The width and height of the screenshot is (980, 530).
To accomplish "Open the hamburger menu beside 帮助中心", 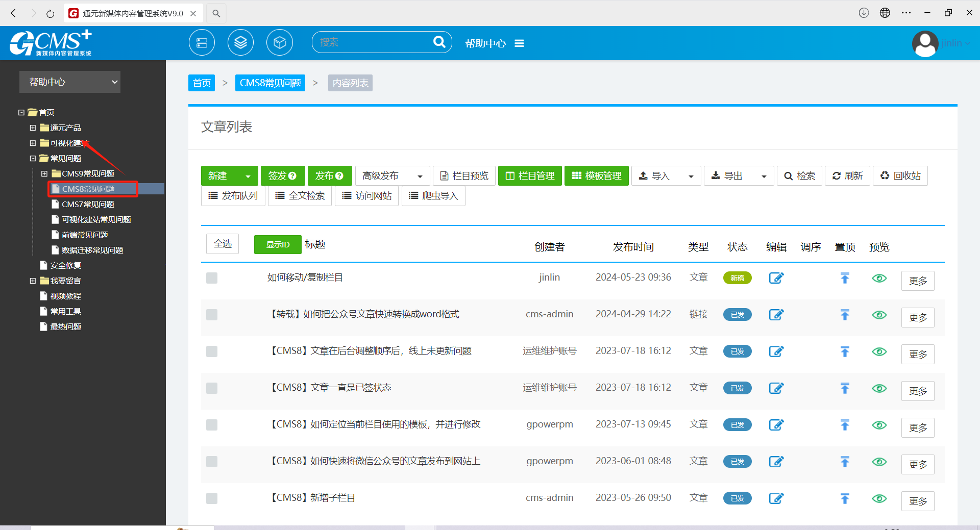I will 519,43.
